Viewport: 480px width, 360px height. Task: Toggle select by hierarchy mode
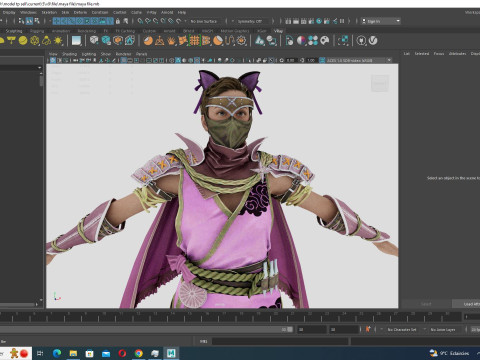click(22, 21)
